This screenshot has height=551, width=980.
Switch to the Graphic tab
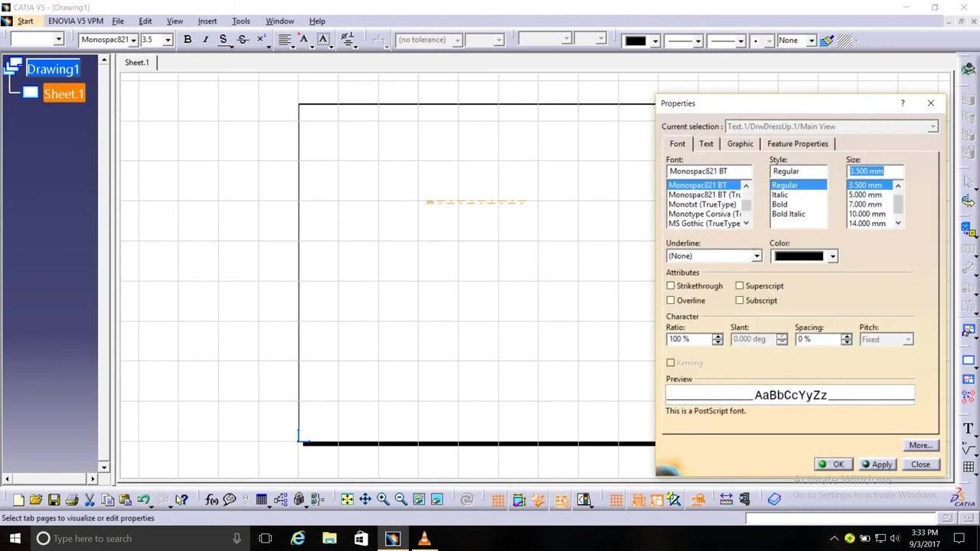[740, 144]
